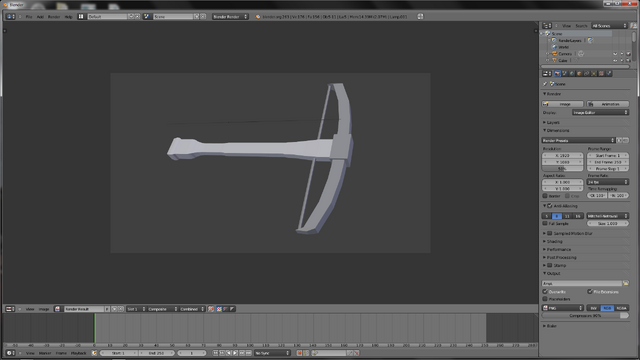Adjust the resolution percentage slider

click(563, 169)
